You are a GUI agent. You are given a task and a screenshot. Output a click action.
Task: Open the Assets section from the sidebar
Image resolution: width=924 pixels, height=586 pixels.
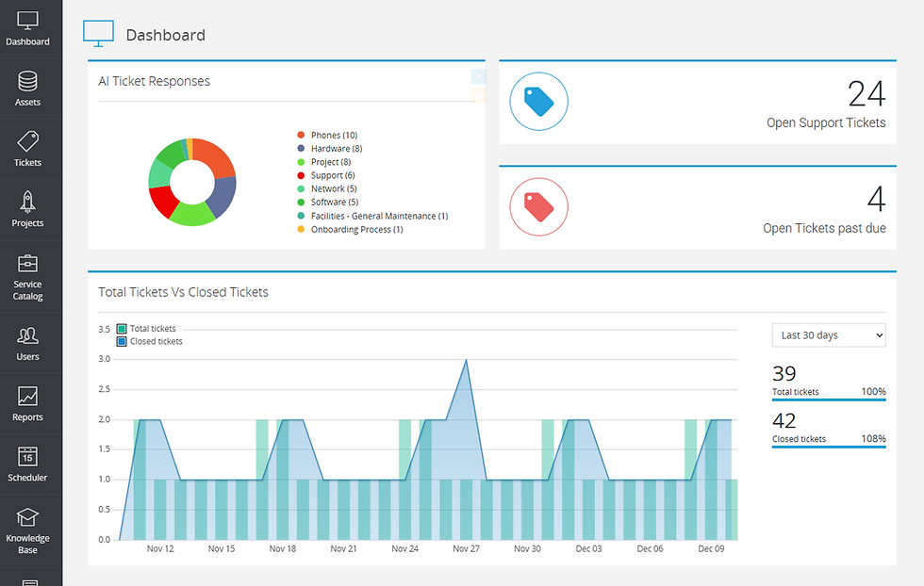(27, 80)
